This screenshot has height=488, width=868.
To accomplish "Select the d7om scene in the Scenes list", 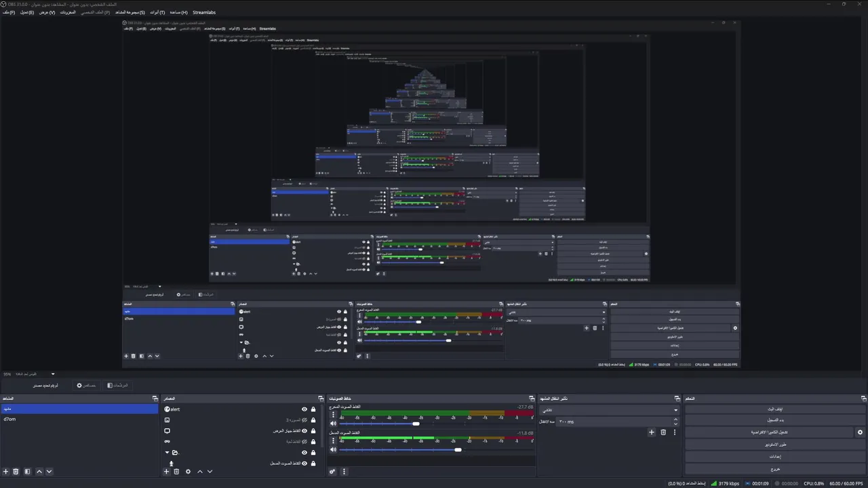I will 79,419.
